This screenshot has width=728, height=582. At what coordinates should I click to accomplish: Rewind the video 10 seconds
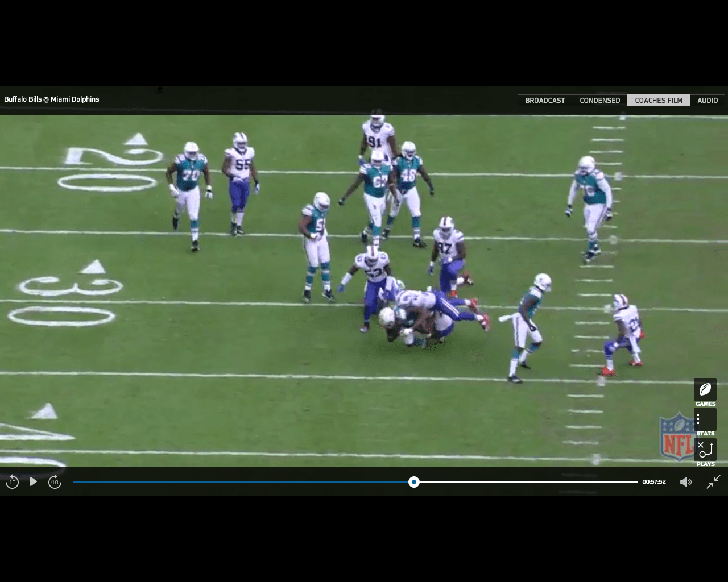12,482
